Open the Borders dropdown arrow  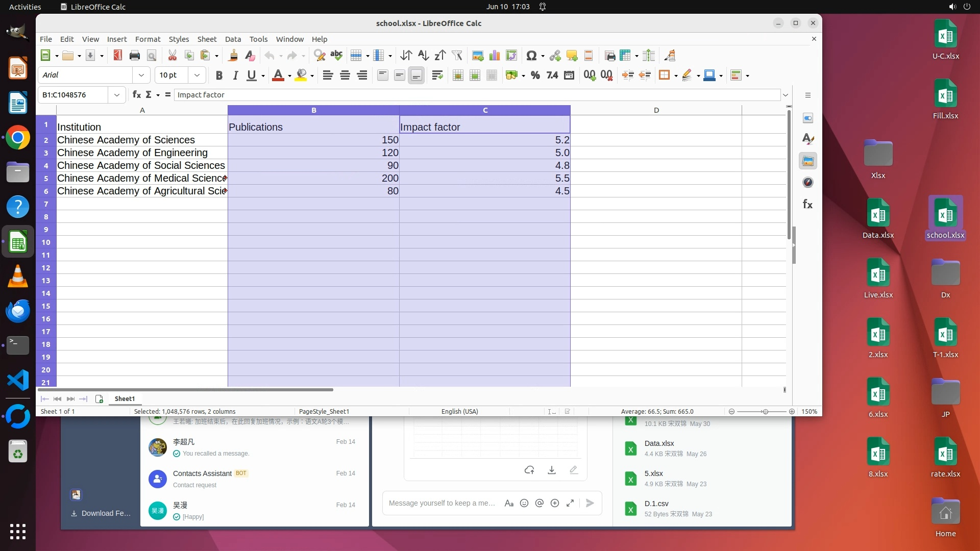pyautogui.click(x=676, y=76)
